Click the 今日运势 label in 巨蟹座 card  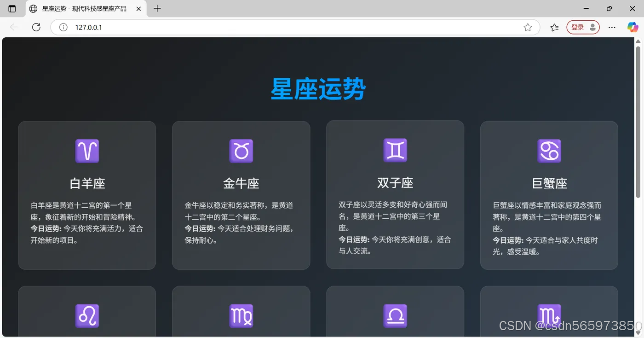[508, 240]
